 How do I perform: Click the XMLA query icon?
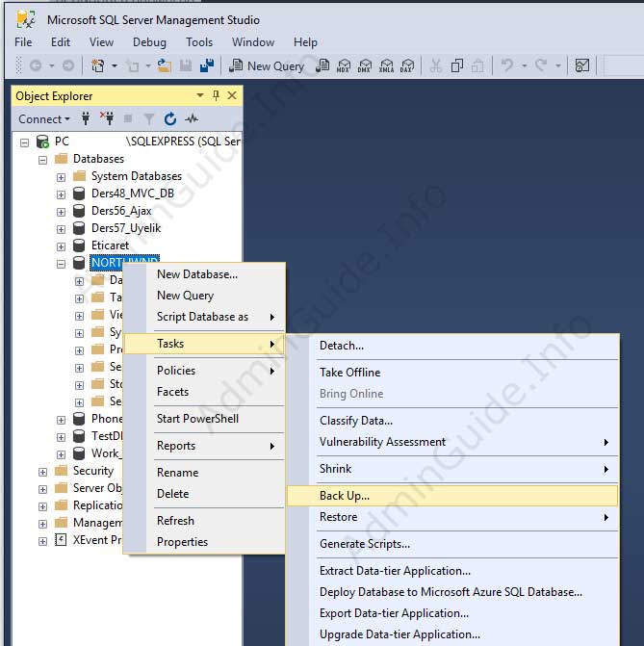point(386,65)
